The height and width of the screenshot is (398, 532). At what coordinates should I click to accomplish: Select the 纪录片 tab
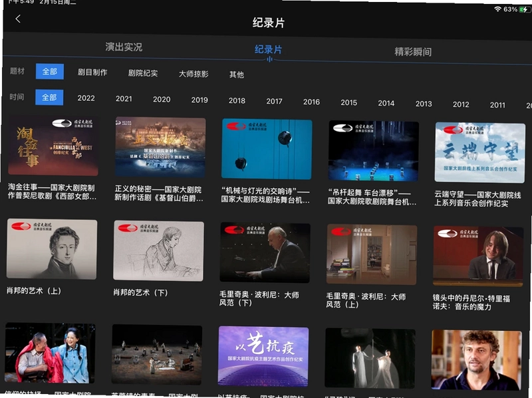click(x=269, y=49)
